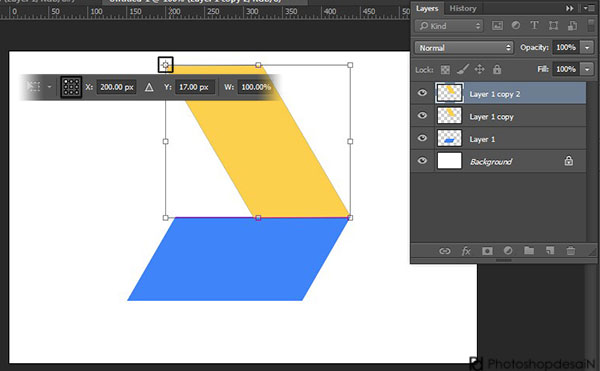This screenshot has height=371, width=600.
Task: Select the Layers tab
Action: (427, 8)
